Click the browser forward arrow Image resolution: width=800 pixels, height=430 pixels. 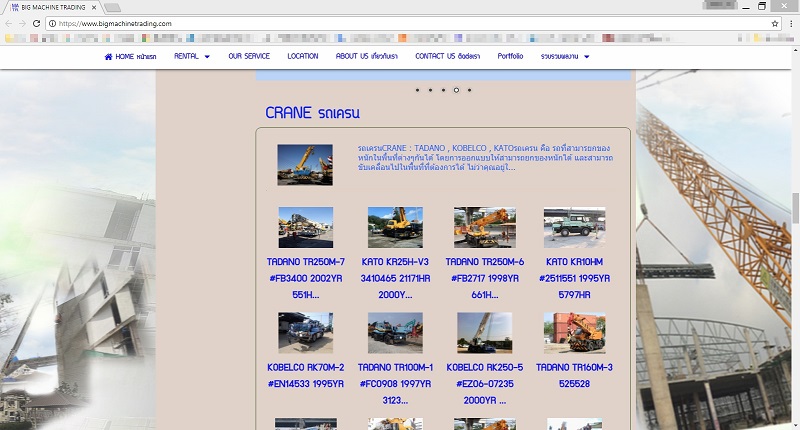(x=22, y=23)
